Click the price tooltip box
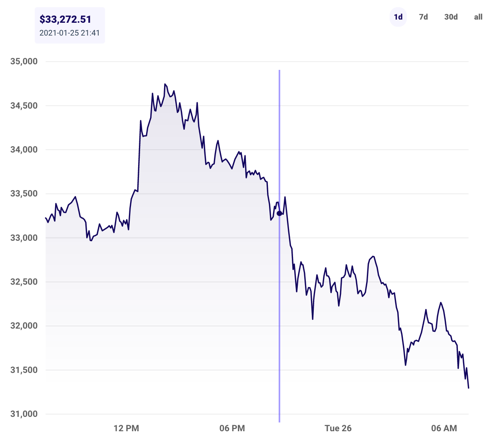The height and width of the screenshot is (448, 503). tap(70, 25)
